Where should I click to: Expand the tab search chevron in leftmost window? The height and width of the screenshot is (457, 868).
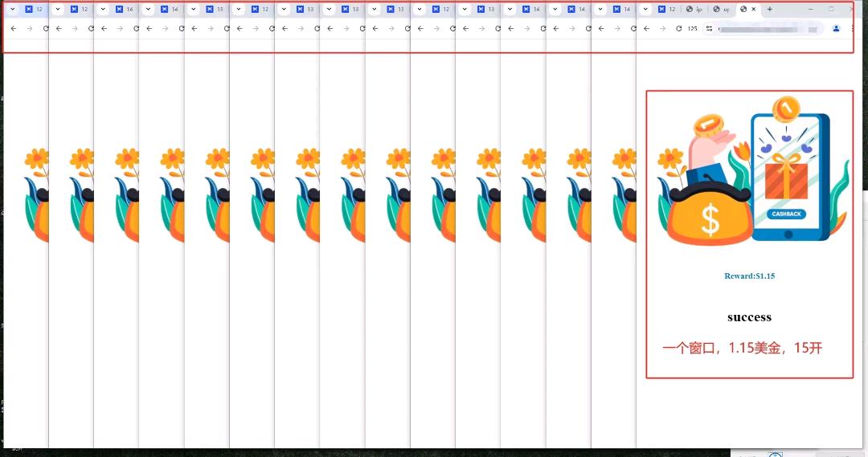click(x=12, y=10)
